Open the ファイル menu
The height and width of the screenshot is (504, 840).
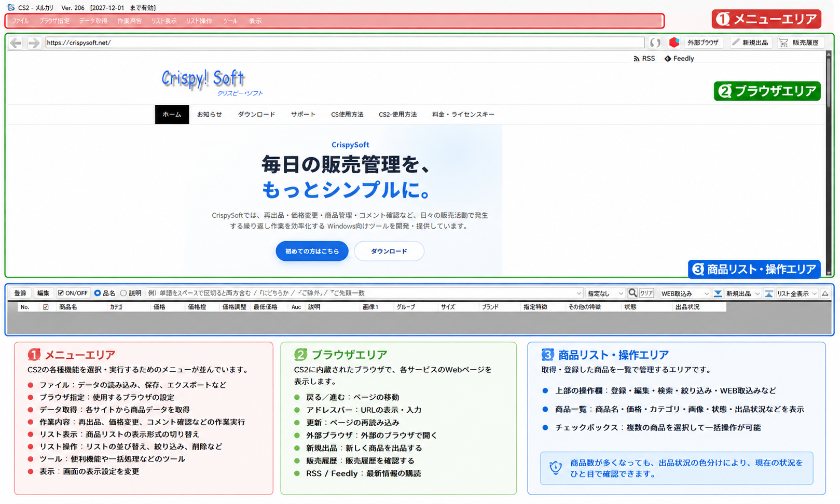(x=21, y=21)
